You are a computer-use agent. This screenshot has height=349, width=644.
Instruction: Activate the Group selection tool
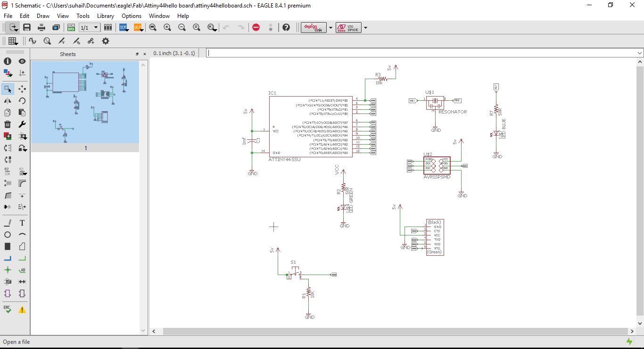8,89
